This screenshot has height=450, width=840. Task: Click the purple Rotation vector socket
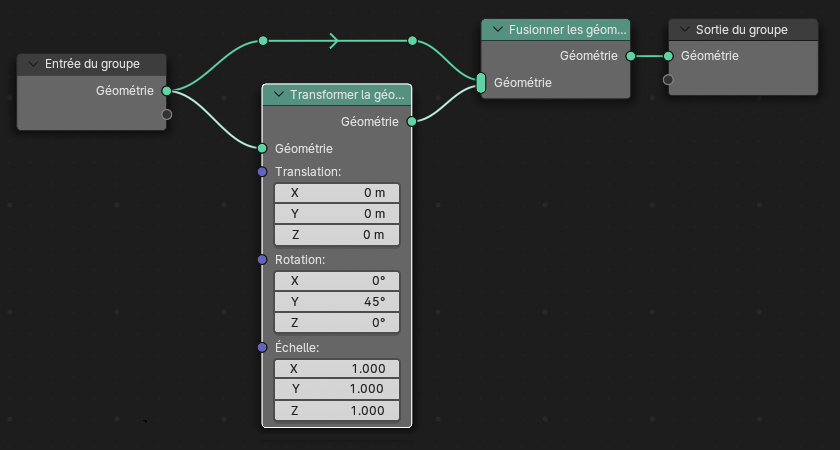262,260
